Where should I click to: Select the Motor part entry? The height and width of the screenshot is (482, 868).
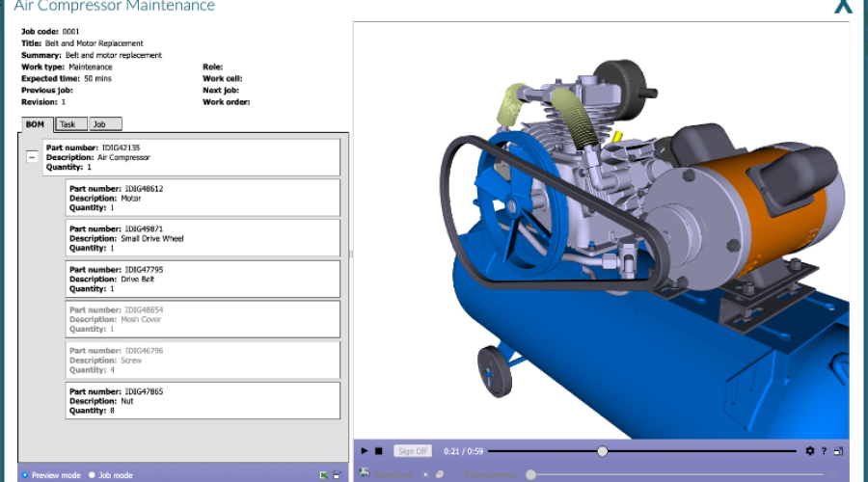[203, 198]
